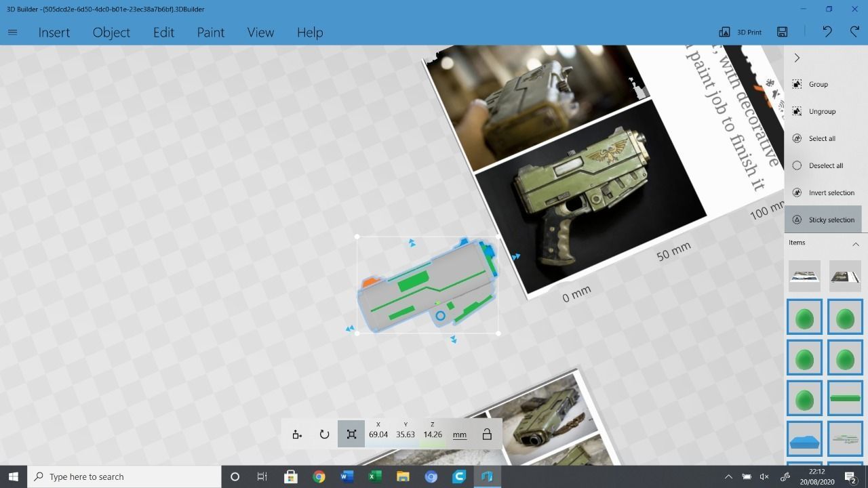
Task: Open the Help menu
Action: (x=310, y=33)
